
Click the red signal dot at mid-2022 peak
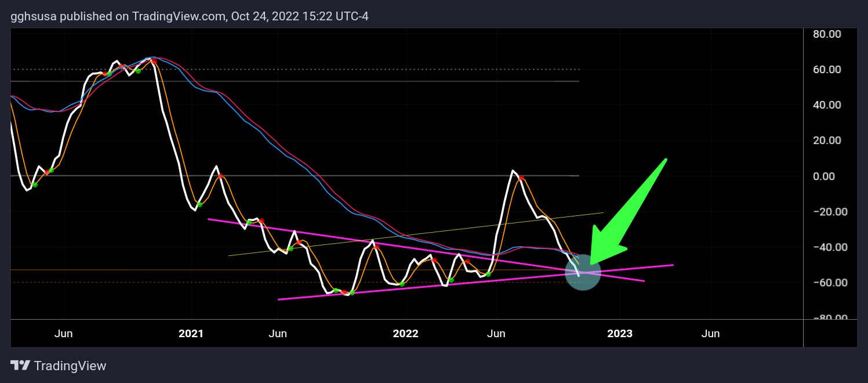tap(521, 178)
